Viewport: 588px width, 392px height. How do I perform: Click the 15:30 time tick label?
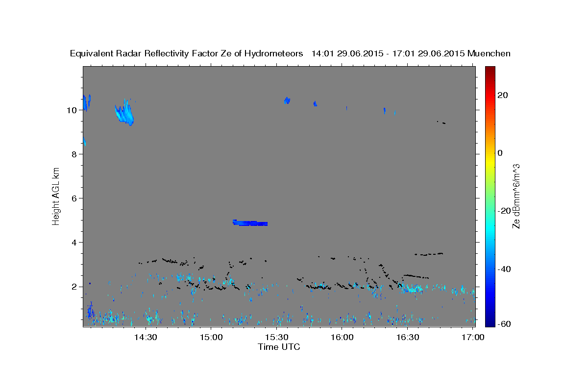[276, 337]
